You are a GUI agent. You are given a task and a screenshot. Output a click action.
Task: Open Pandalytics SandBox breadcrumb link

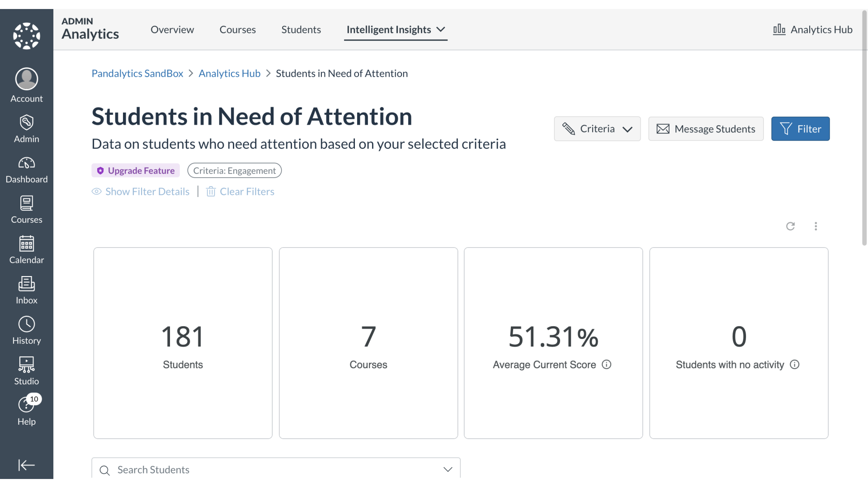(x=137, y=73)
